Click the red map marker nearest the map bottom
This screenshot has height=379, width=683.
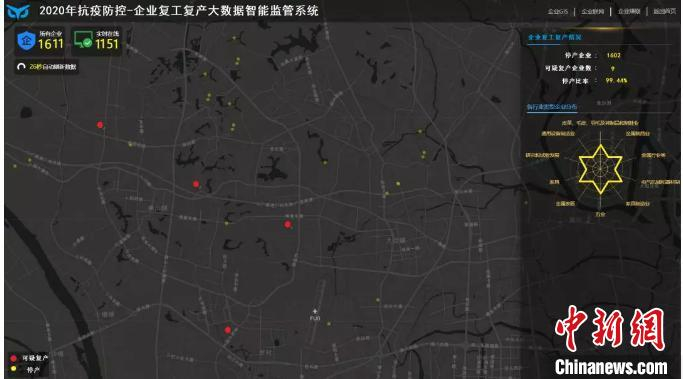click(228, 330)
